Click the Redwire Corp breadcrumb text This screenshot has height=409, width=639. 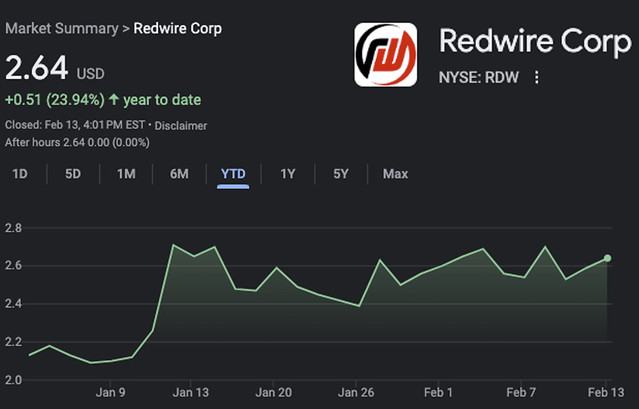point(178,29)
